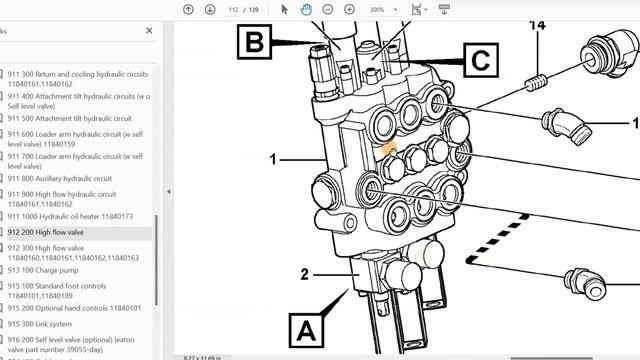Click the bookmark icon beside 911 800 Auxiliary hydraulic circuit
The height and width of the screenshot is (360, 640).
coord(2,178)
